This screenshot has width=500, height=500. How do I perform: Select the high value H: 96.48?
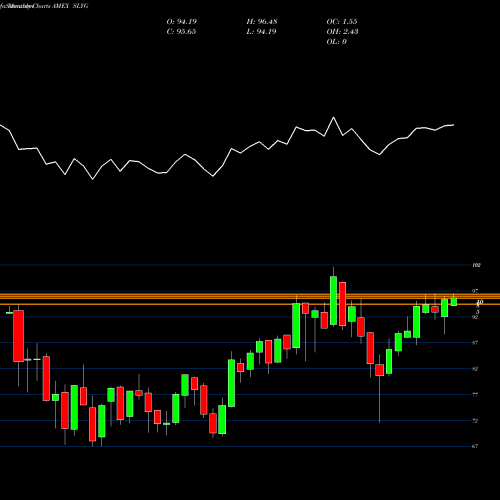tap(262, 22)
